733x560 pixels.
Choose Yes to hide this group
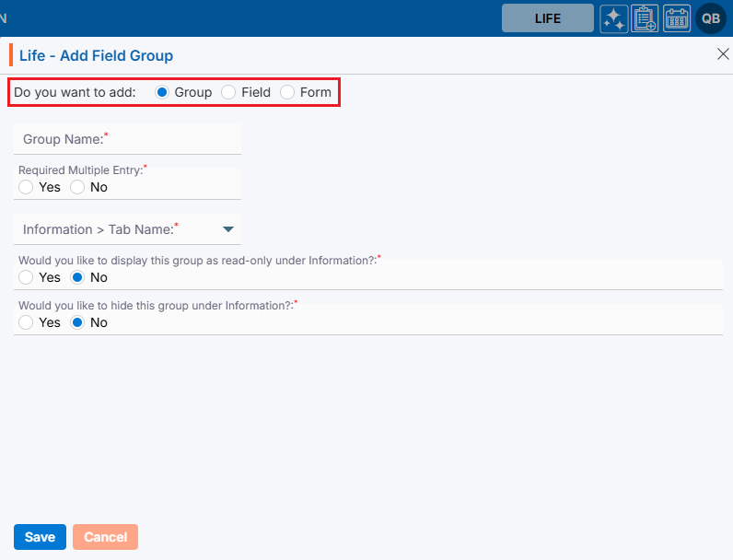pyautogui.click(x=26, y=322)
